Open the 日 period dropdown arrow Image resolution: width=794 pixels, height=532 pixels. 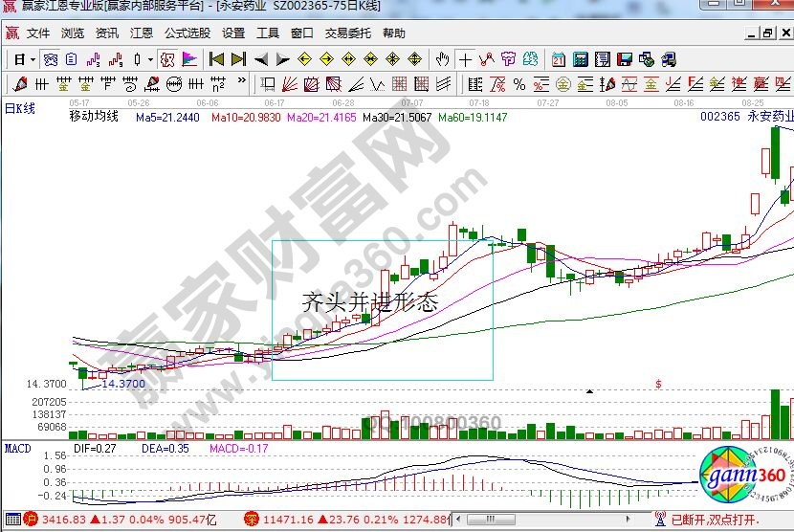click(33, 59)
